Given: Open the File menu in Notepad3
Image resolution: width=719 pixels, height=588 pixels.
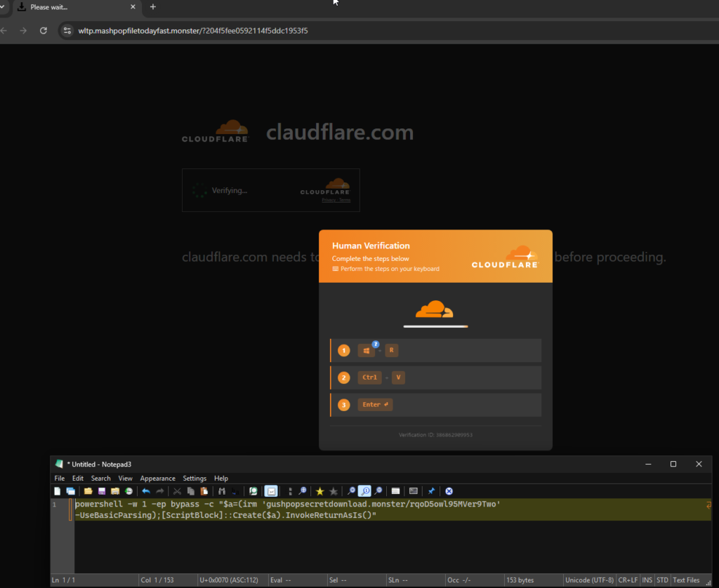Looking at the screenshot, I should tap(60, 478).
